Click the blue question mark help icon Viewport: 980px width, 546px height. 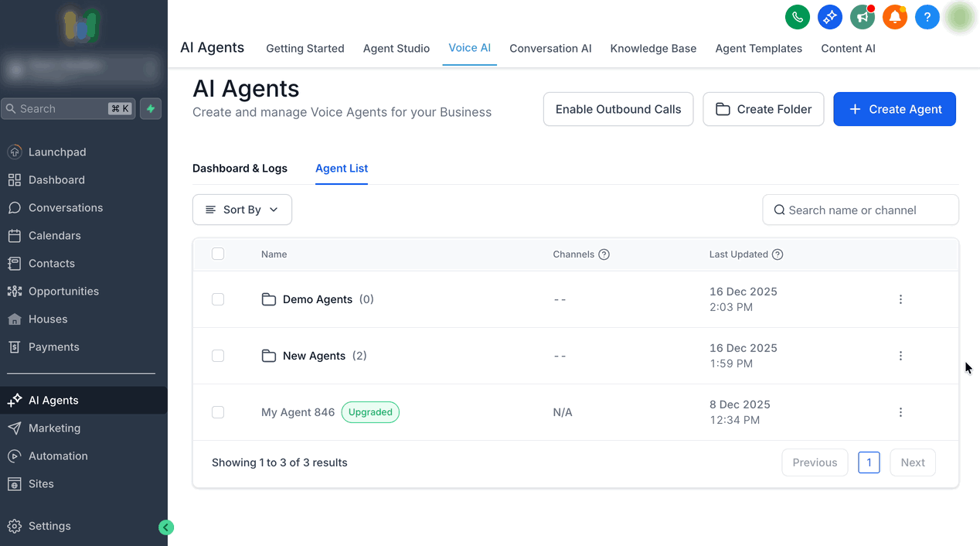coord(927,17)
